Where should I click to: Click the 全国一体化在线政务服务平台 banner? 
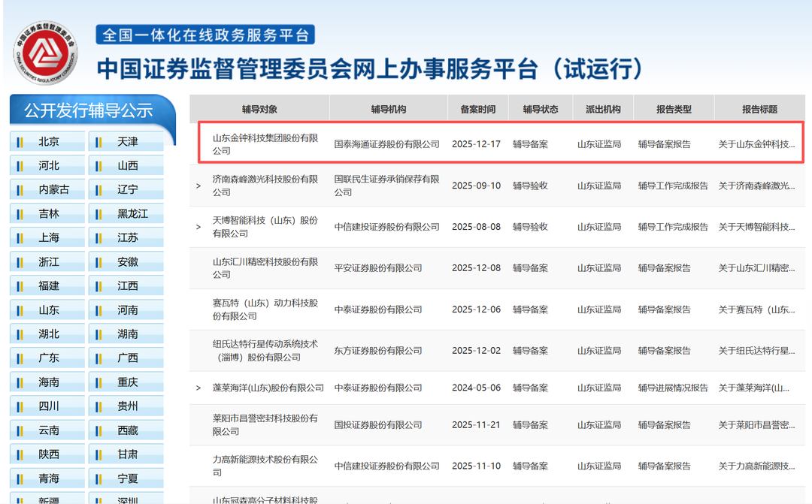(205, 35)
